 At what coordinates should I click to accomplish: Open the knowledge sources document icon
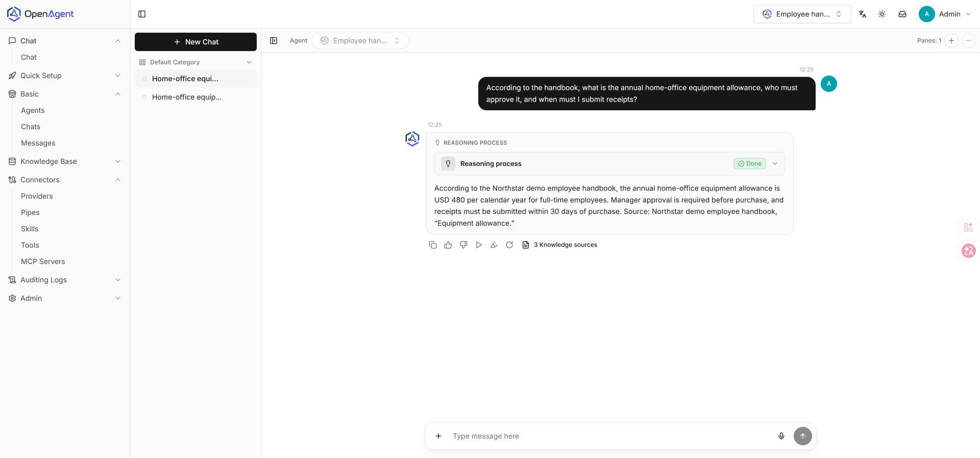526,245
